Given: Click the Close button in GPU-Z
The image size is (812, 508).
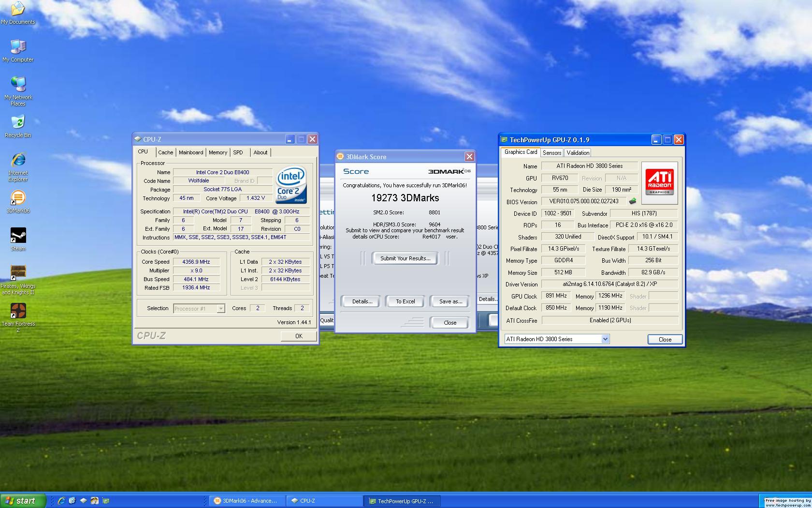Looking at the screenshot, I should (665, 340).
